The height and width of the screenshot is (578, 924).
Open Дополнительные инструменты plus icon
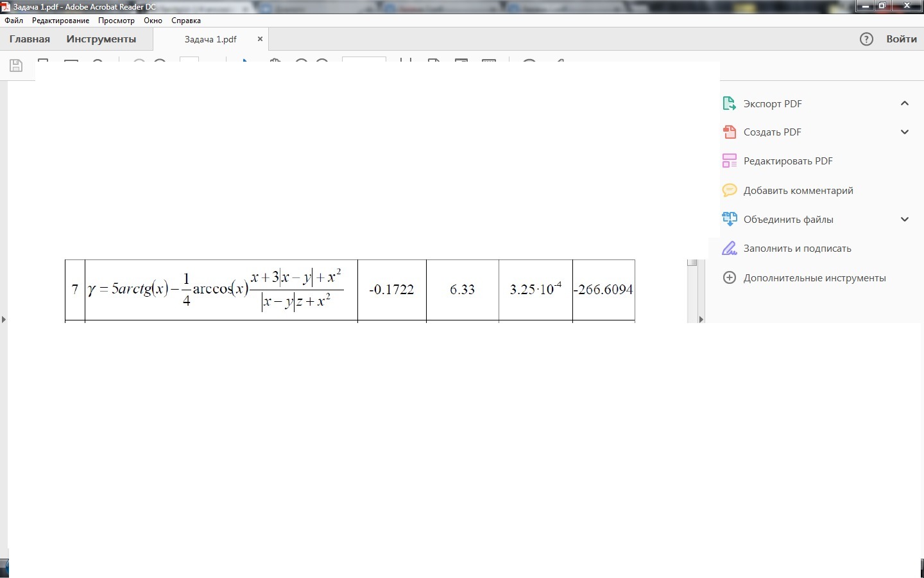(x=730, y=278)
